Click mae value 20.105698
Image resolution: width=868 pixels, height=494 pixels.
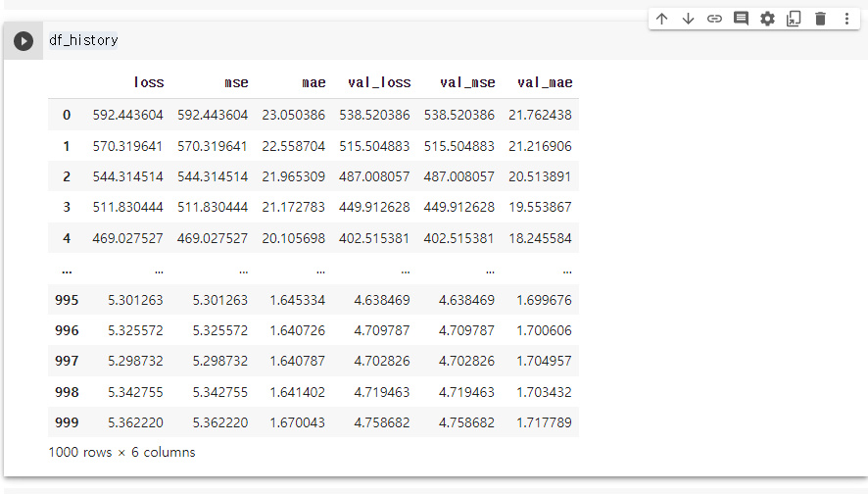tap(293, 239)
